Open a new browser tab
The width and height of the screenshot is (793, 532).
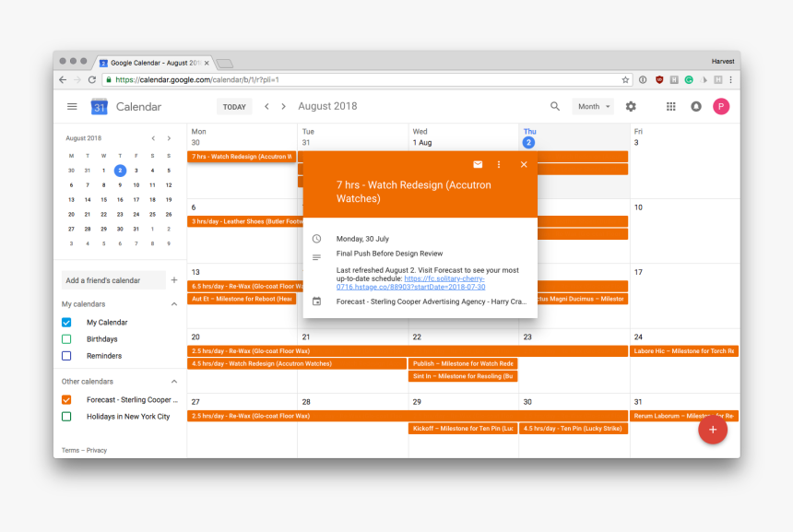click(x=225, y=64)
